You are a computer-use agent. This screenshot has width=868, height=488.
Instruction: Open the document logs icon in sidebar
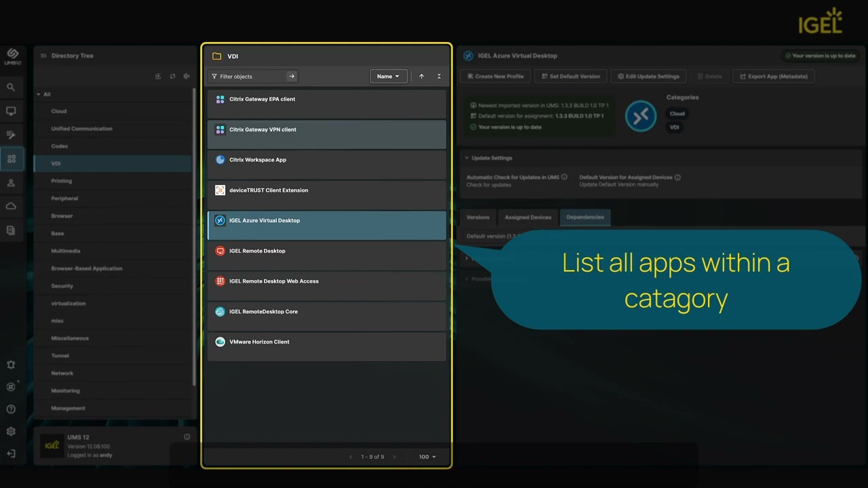[11, 230]
